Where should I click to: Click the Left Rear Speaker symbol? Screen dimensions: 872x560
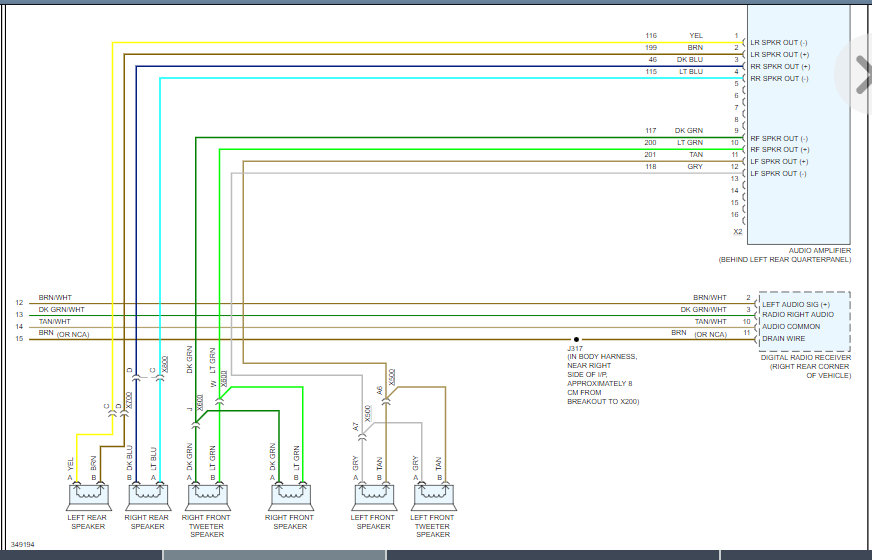tap(87, 494)
